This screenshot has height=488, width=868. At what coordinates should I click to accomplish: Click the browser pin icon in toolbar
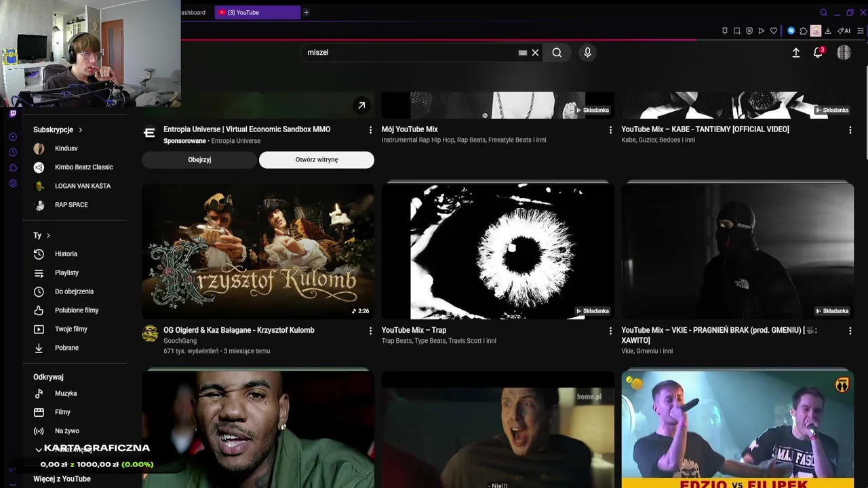(x=725, y=30)
